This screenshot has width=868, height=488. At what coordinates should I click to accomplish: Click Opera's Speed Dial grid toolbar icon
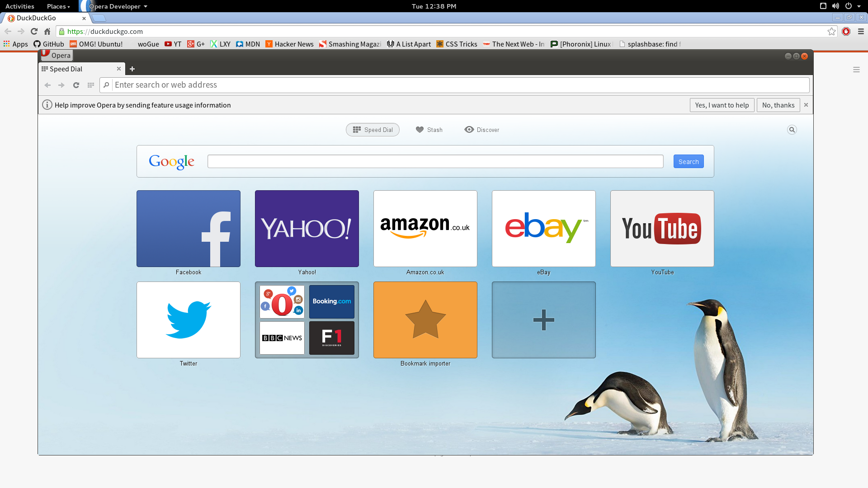click(90, 85)
